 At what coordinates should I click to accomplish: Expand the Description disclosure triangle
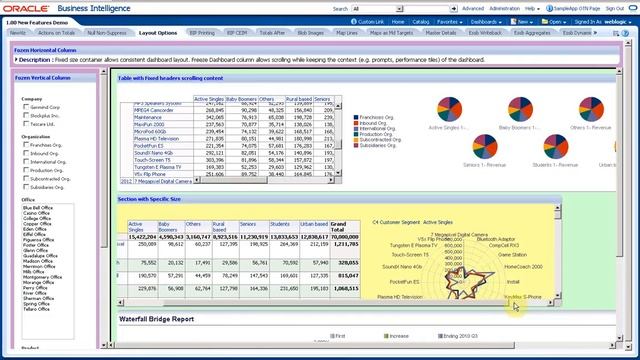pyautogui.click(x=16, y=60)
